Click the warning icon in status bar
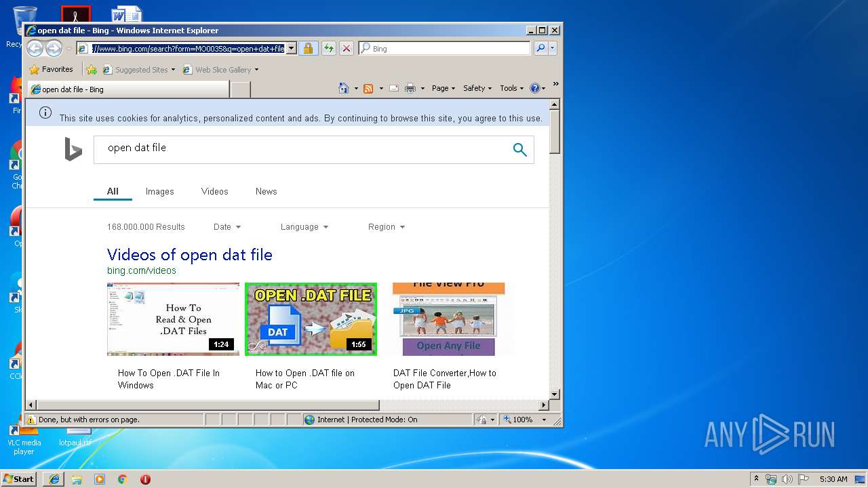Image resolution: width=868 pixels, height=488 pixels. point(31,420)
